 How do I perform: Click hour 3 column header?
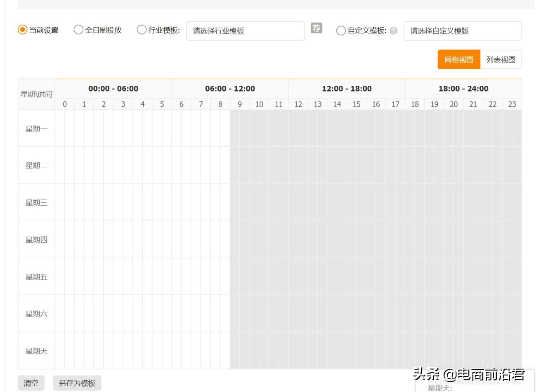tap(123, 104)
